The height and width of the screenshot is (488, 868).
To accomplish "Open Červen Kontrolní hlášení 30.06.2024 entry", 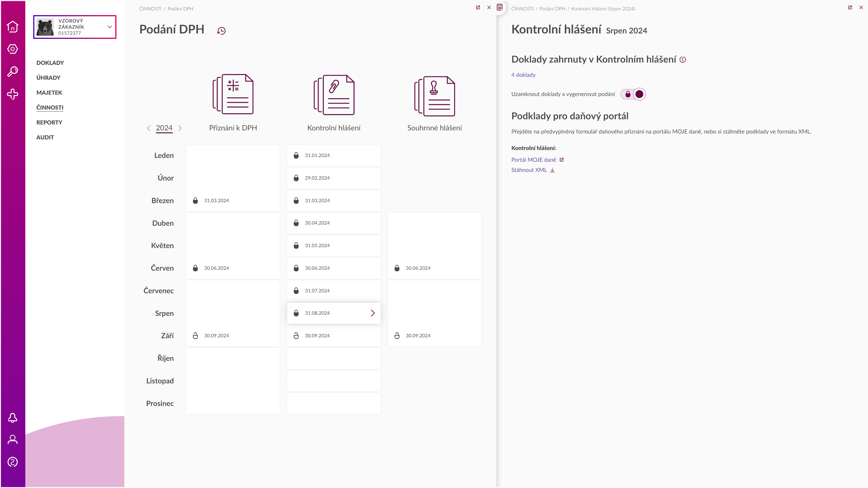I will click(x=334, y=268).
